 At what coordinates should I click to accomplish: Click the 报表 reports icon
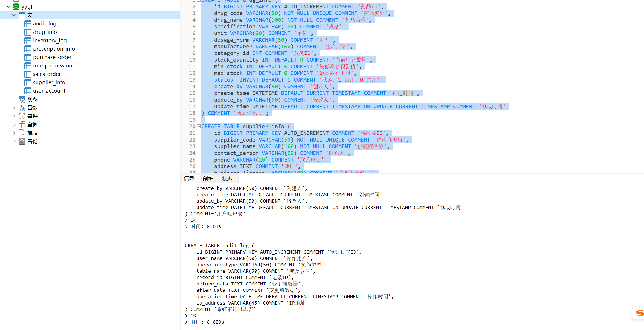pyautogui.click(x=22, y=133)
